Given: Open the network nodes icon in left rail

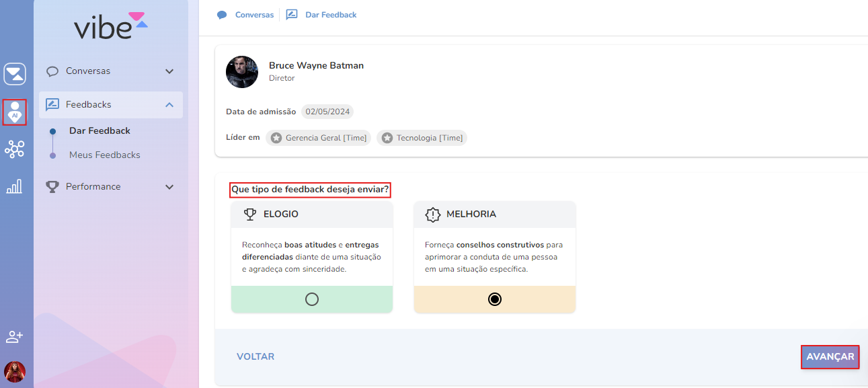Looking at the screenshot, I should pos(15,149).
